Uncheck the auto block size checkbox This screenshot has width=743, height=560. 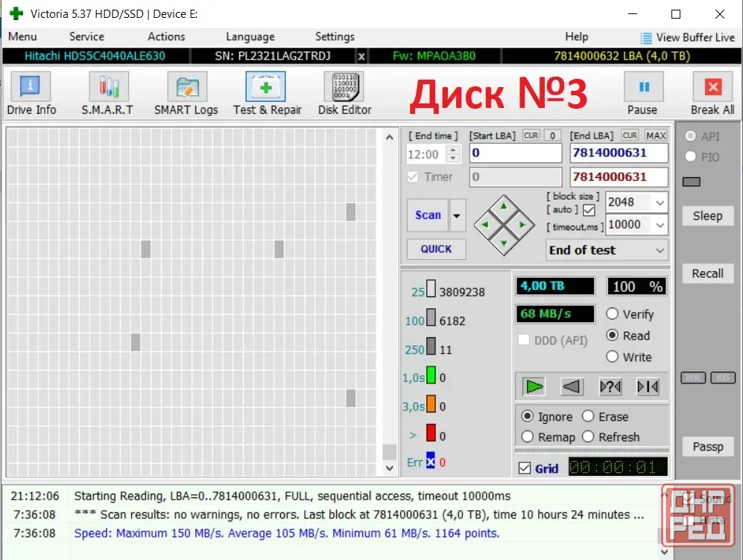pos(589,210)
